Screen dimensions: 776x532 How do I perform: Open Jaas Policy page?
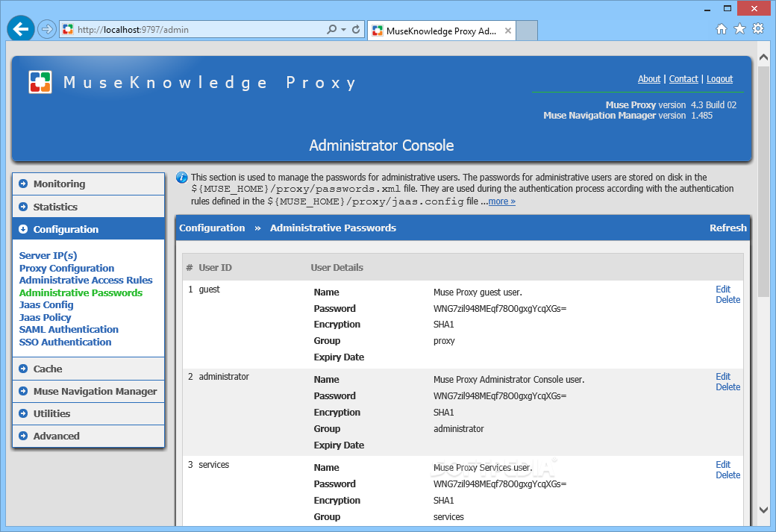click(x=45, y=317)
